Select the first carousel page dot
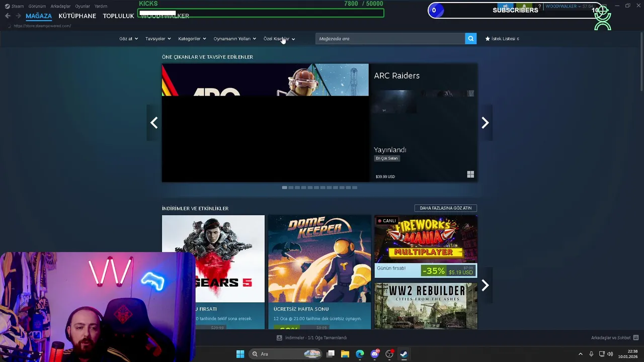 coord(285,188)
